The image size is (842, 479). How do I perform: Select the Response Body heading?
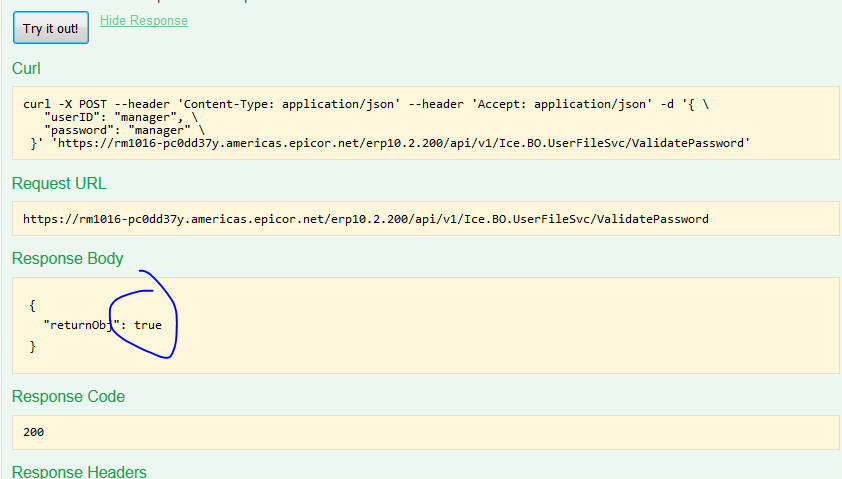click(x=68, y=259)
